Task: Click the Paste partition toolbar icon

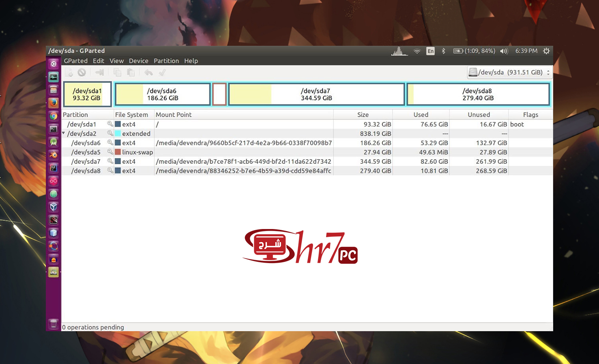Action: coord(131,73)
